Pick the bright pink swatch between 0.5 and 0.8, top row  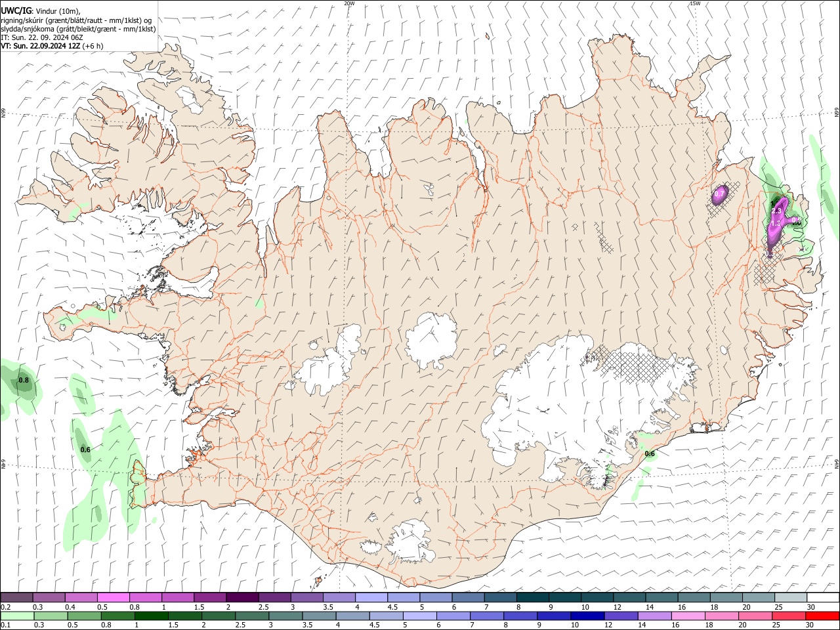click(x=113, y=597)
